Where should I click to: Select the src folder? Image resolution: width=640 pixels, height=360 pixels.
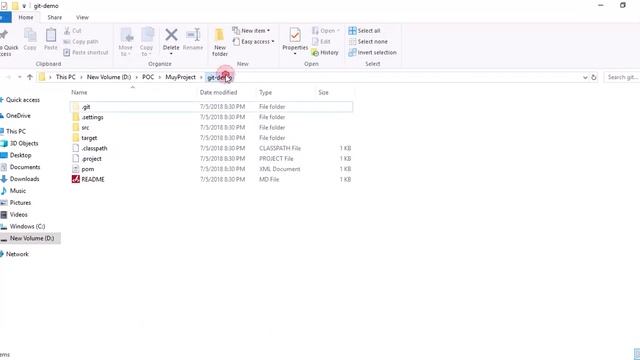point(211,128)
